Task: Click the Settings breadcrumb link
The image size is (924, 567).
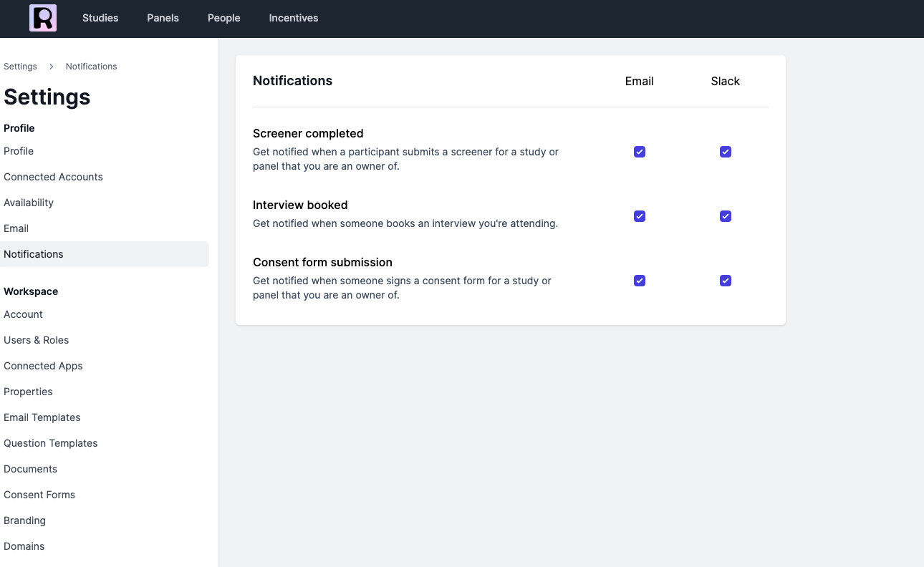Action: pyautogui.click(x=20, y=67)
